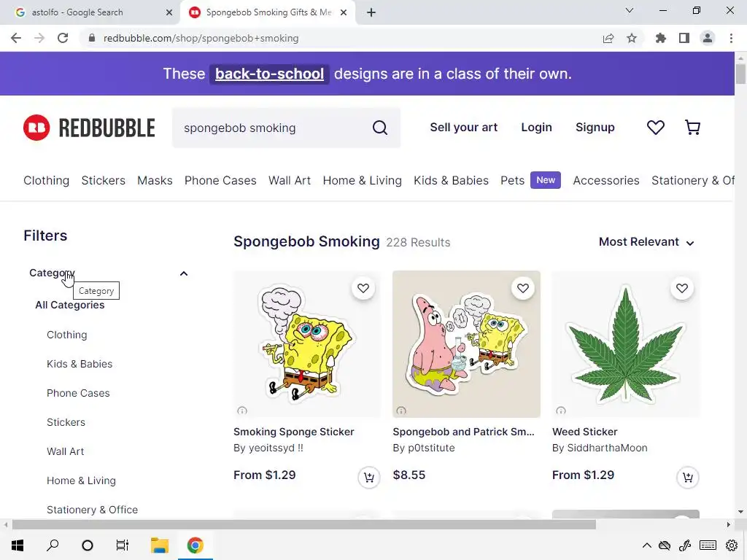The height and width of the screenshot is (560, 747).
Task: Reload the page
Action: click(x=63, y=38)
